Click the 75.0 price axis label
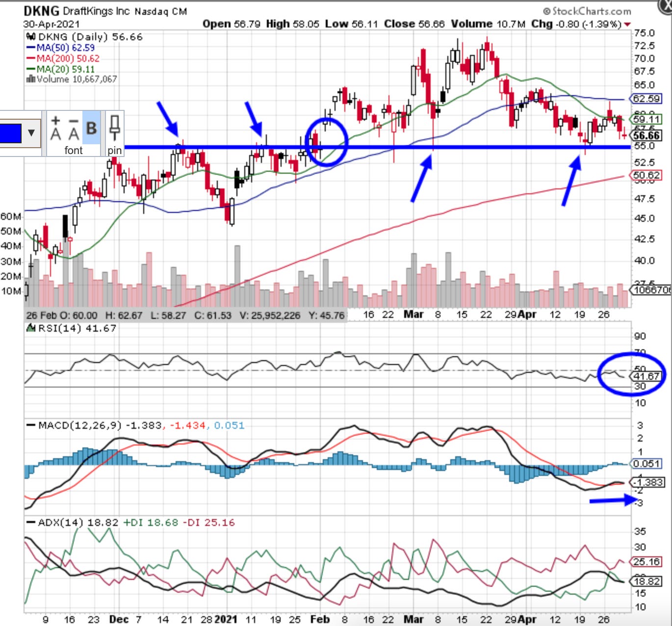This screenshot has width=672, height=626. click(x=644, y=33)
